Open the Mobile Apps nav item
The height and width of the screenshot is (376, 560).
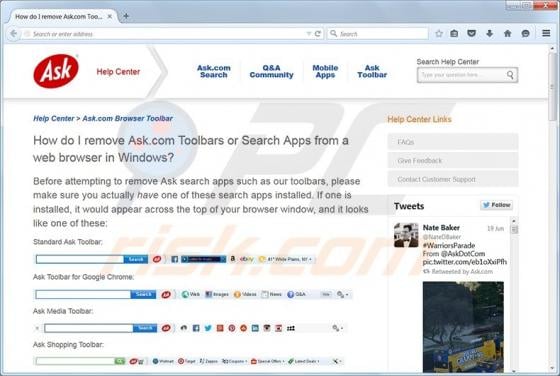(325, 71)
